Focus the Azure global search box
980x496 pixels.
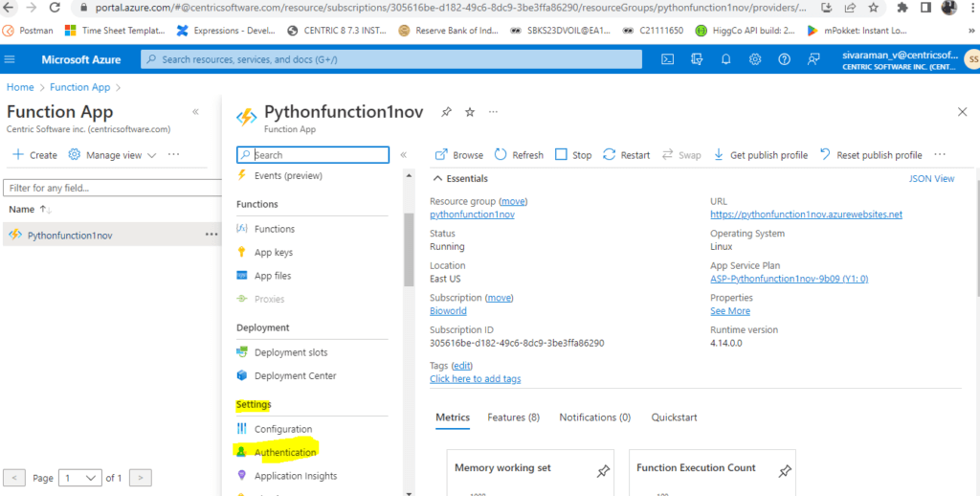coord(391,59)
